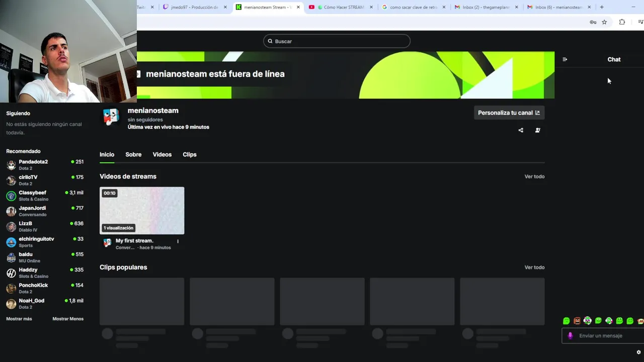
Task: Click the user icon beside share
Action: (537, 130)
